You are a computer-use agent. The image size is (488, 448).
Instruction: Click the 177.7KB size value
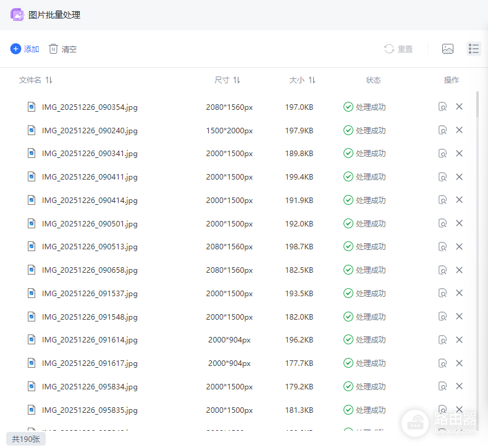[299, 363]
